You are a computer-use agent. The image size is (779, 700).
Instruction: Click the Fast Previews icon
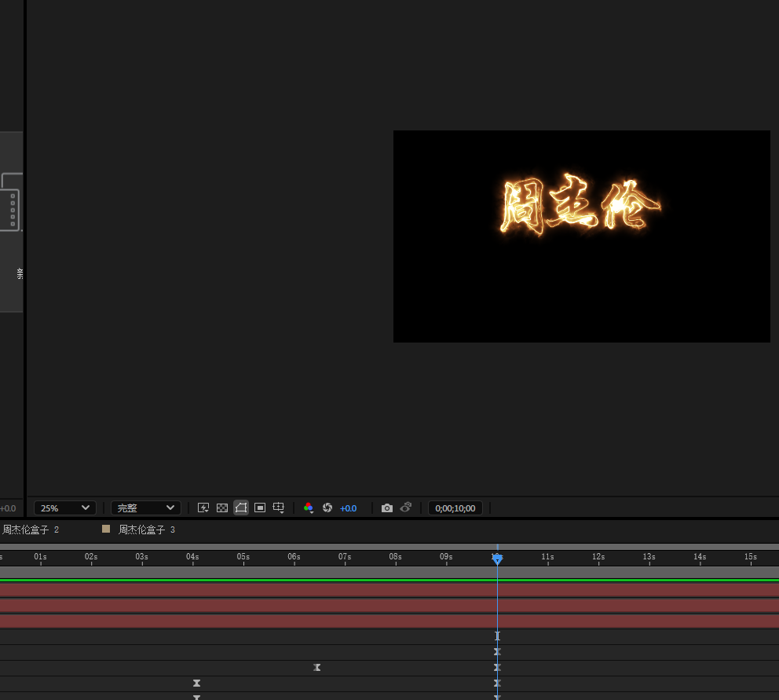click(x=203, y=508)
